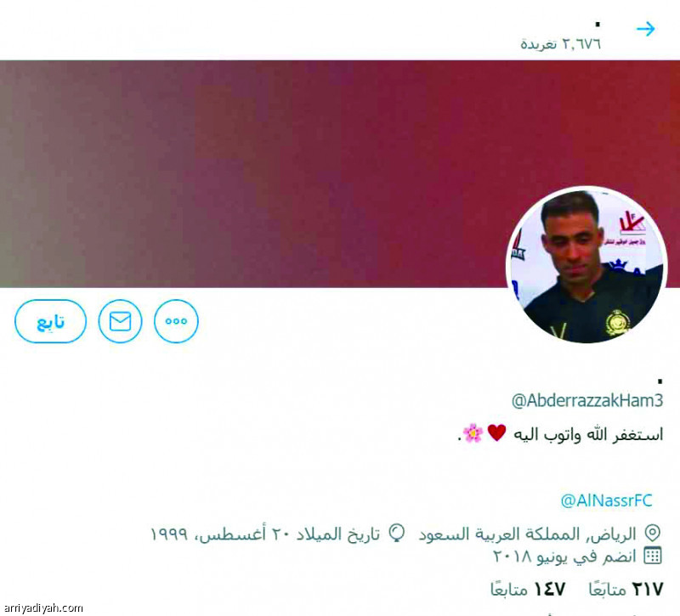Viewport: 680px width, 616px height.
Task: Click the birthday balloon icon
Action: coord(397,534)
